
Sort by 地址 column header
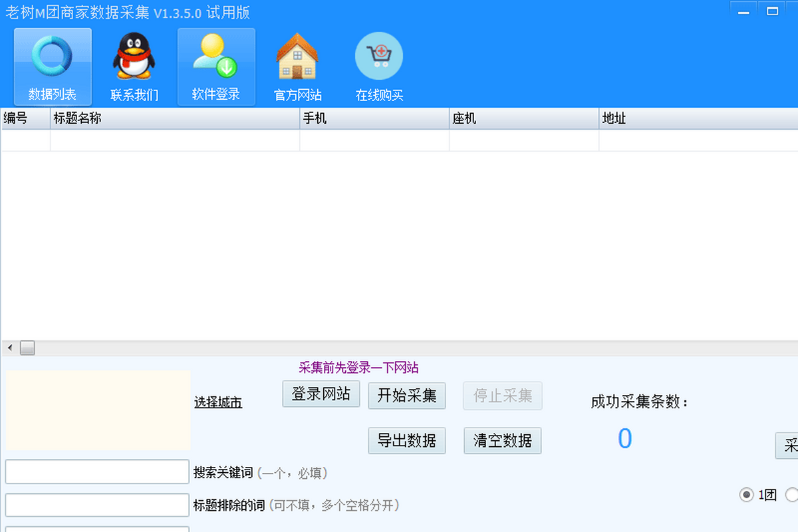click(x=698, y=118)
